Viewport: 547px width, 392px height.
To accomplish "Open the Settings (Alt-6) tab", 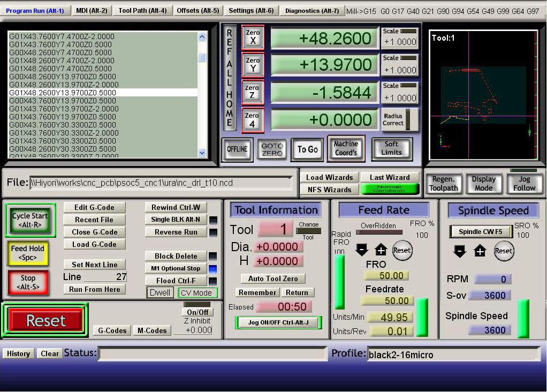I will [251, 11].
